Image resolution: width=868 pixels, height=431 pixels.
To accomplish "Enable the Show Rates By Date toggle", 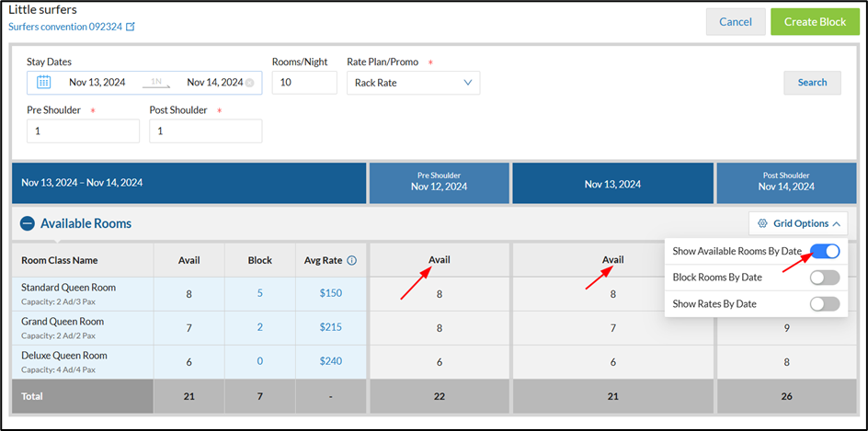I will 825,304.
